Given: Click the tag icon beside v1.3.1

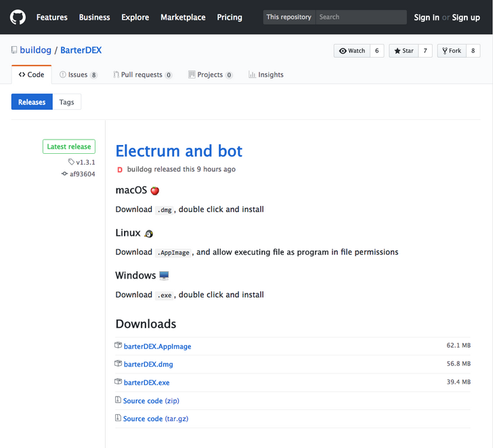Looking at the screenshot, I should pos(71,162).
